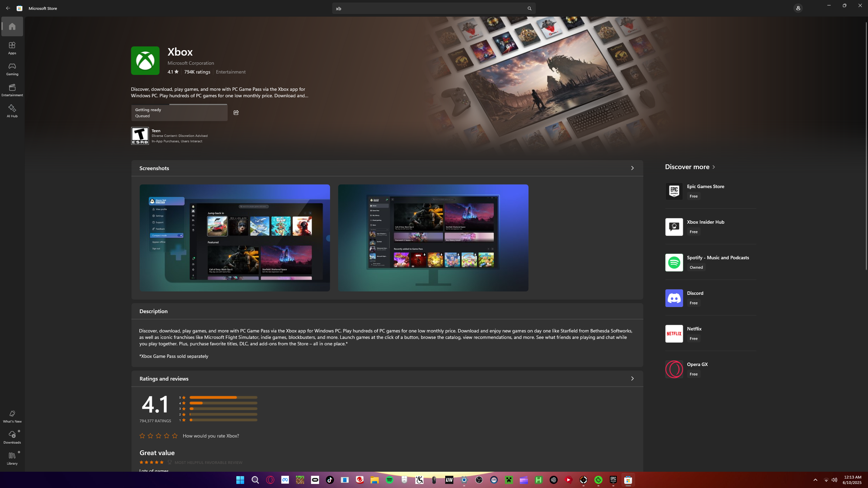
Task: Open Entertainment tab in sidebar
Action: coord(12,90)
